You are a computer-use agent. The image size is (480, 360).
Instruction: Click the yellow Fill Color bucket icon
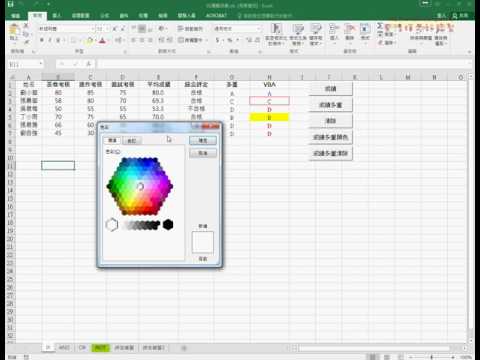pos(89,40)
